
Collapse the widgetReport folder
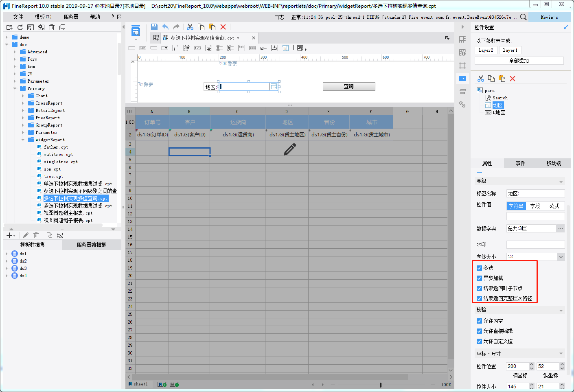pyautogui.click(x=23, y=140)
